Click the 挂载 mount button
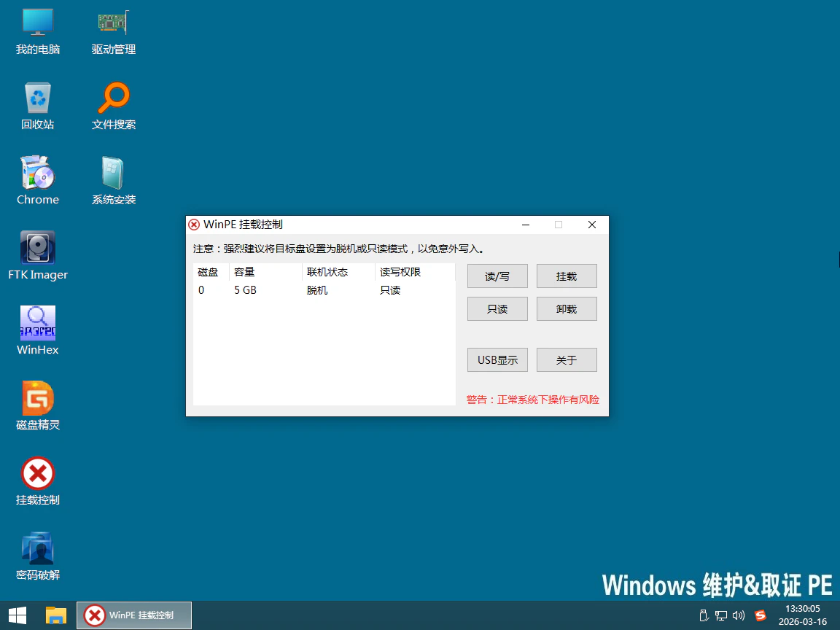 [567, 276]
